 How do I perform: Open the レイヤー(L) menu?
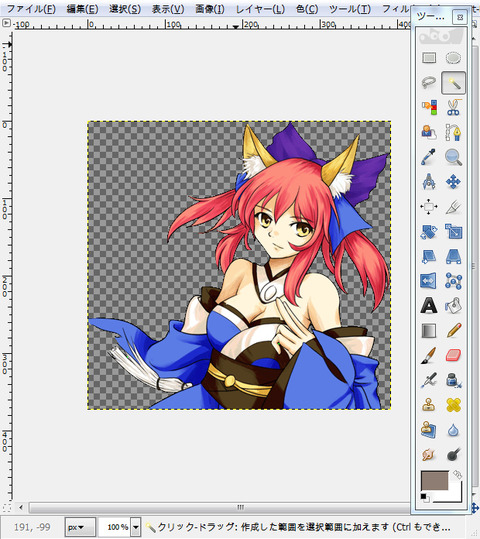click(260, 9)
